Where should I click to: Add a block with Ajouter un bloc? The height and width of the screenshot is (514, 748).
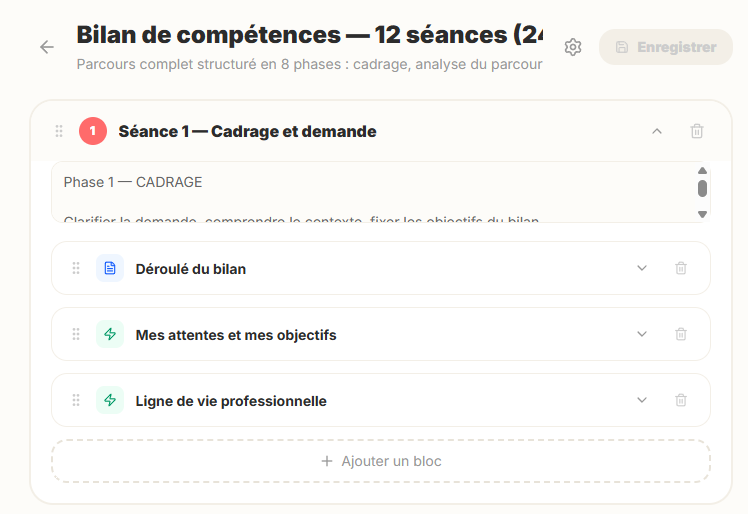[381, 461]
